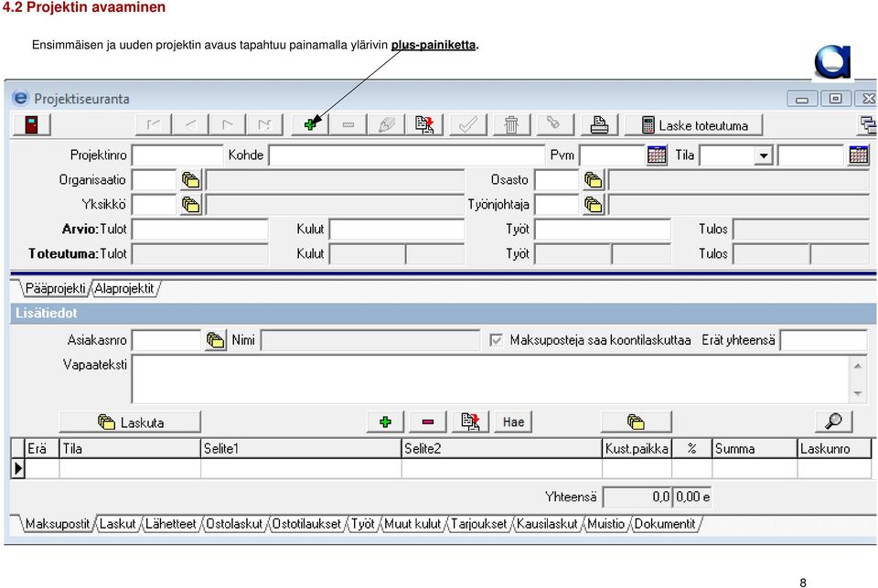Click the Arvio Kulut input field

tap(397, 230)
